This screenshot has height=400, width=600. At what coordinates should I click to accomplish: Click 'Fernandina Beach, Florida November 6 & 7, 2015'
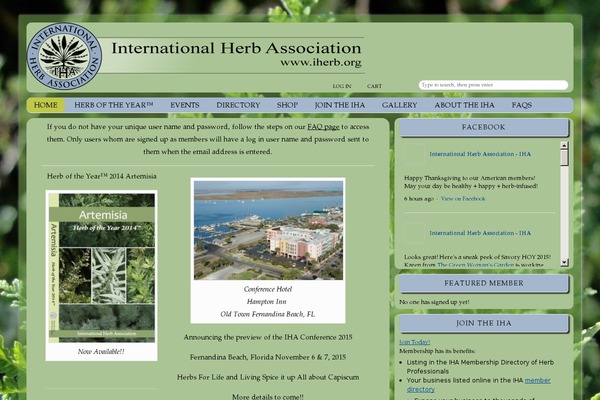[x=268, y=357]
